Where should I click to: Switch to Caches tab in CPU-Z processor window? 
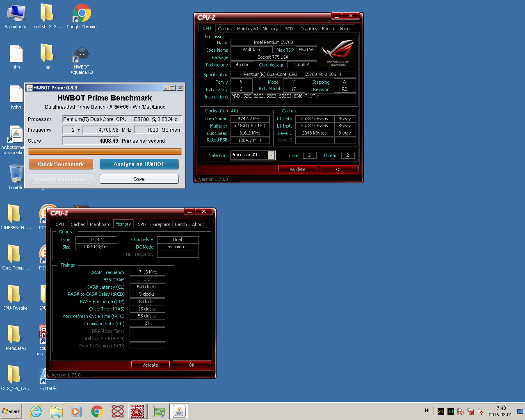click(x=225, y=29)
